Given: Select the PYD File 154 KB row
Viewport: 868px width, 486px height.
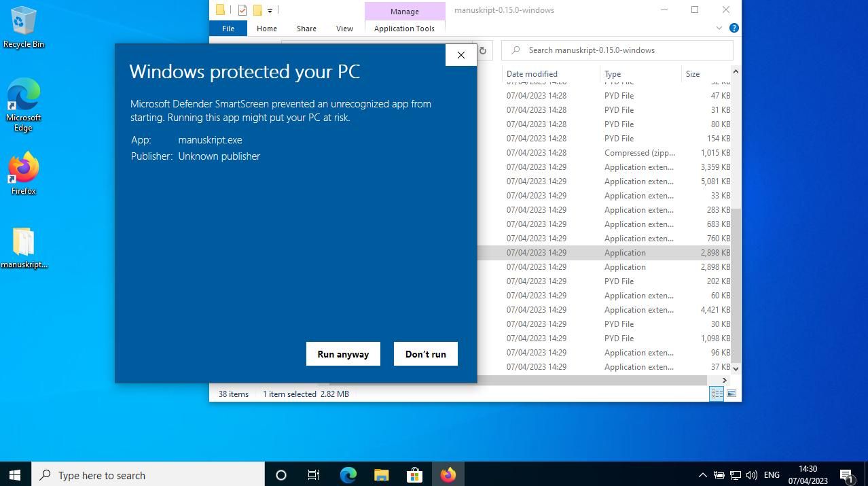Looking at the screenshot, I should (604, 139).
